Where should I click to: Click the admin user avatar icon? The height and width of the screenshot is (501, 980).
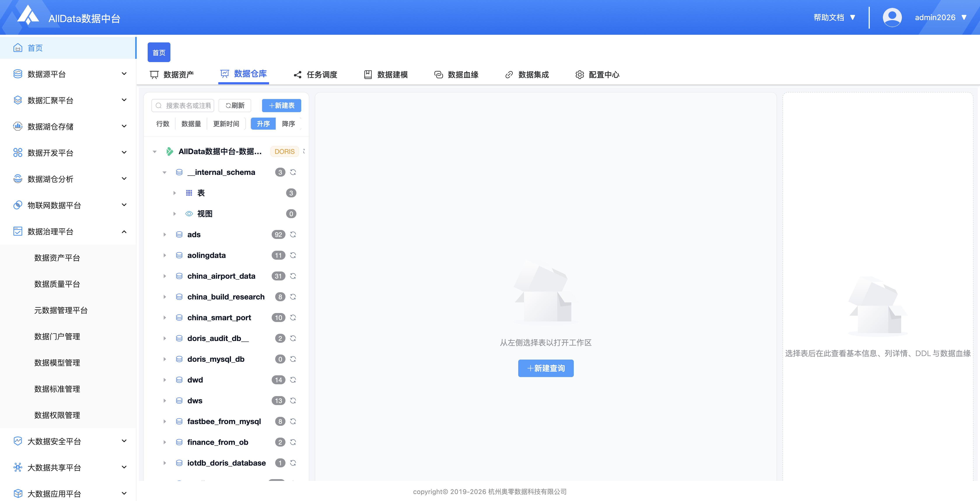pos(892,17)
